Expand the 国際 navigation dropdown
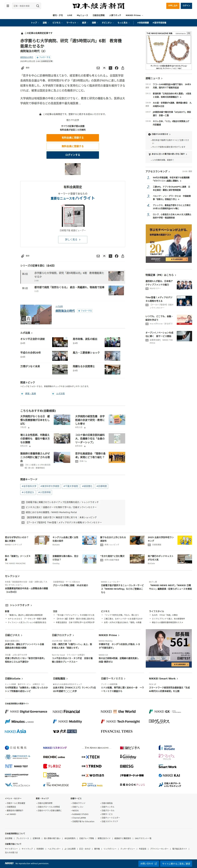The image size is (197, 868). 95,23
